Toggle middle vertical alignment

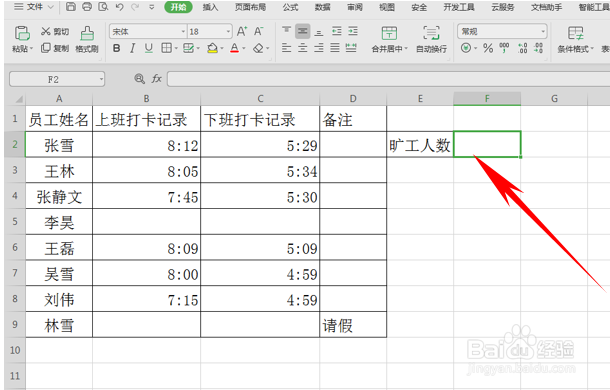point(302,31)
